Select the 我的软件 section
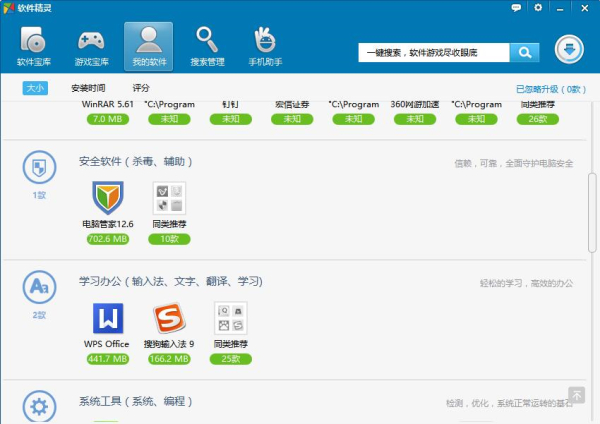 [148, 47]
